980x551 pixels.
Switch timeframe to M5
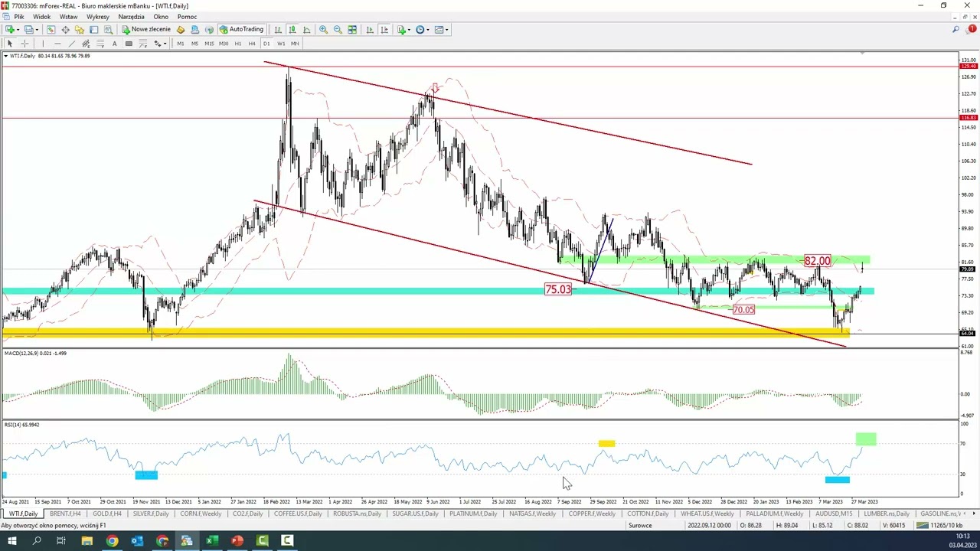(194, 44)
